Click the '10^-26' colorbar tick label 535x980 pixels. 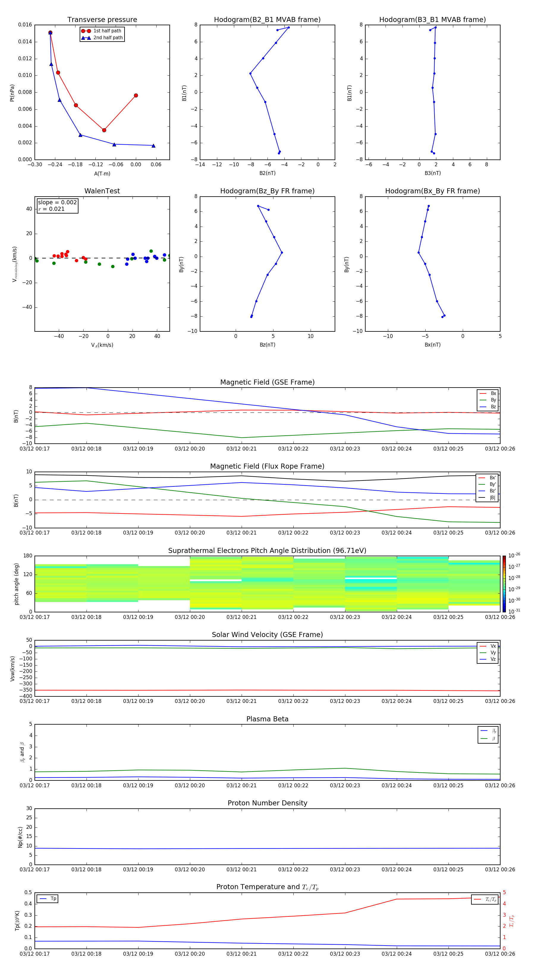point(514,555)
